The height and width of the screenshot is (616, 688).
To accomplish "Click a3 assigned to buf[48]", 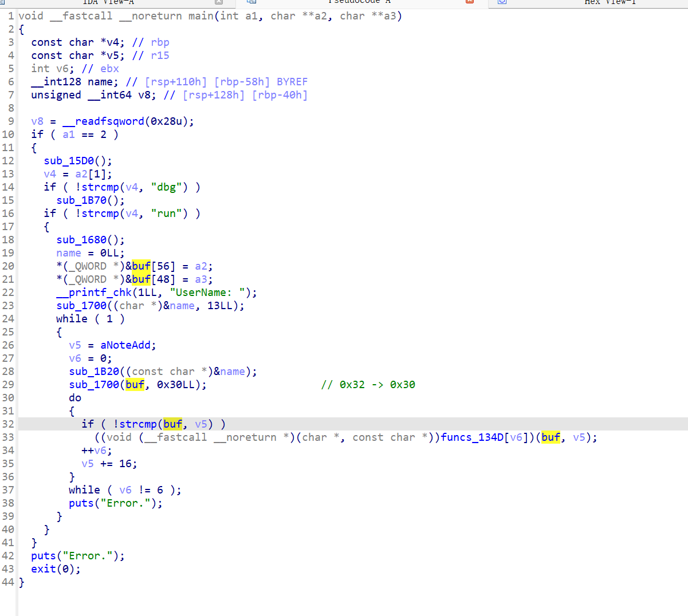I will (x=201, y=279).
